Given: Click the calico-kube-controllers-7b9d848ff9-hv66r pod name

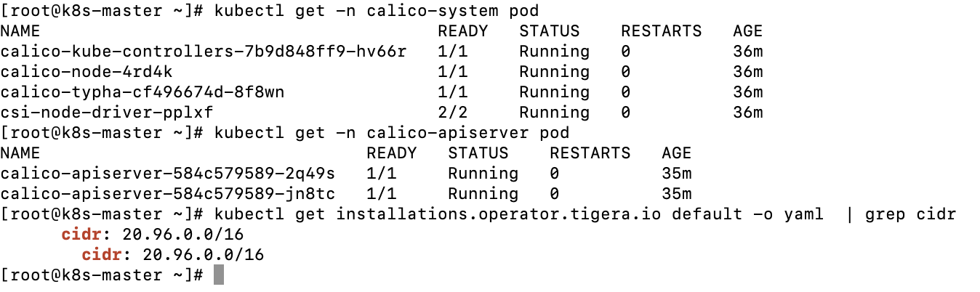Looking at the screenshot, I should (204, 52).
